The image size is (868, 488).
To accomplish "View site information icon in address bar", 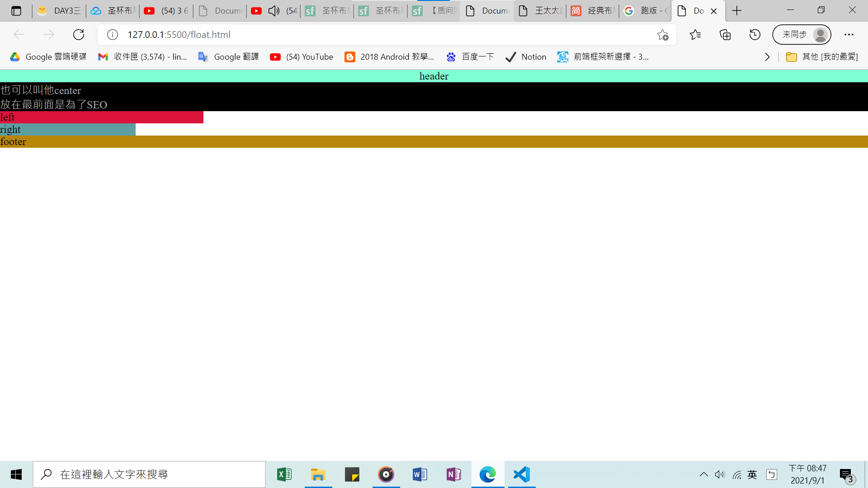I will pyautogui.click(x=113, y=35).
